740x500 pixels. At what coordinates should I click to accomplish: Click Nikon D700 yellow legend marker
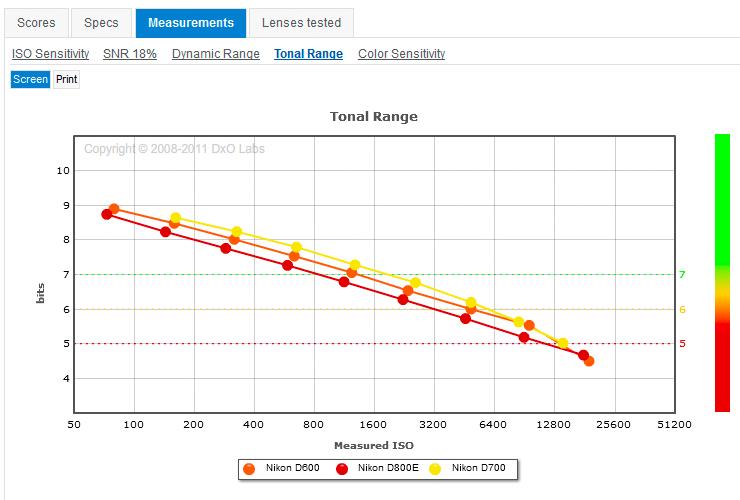(x=435, y=468)
